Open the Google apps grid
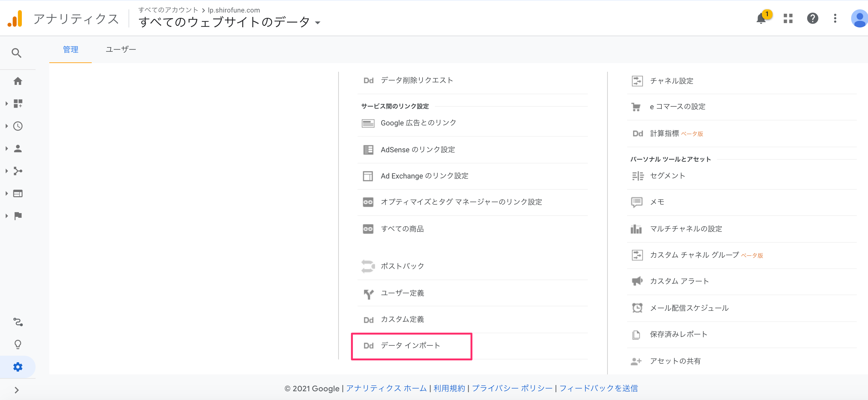This screenshot has height=400, width=868. click(788, 18)
